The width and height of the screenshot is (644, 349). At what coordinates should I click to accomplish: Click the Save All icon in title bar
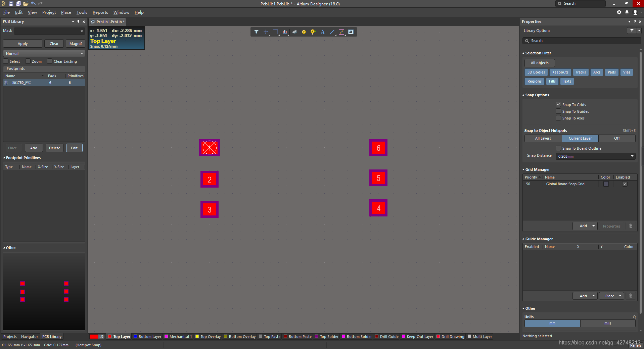[x=18, y=4]
